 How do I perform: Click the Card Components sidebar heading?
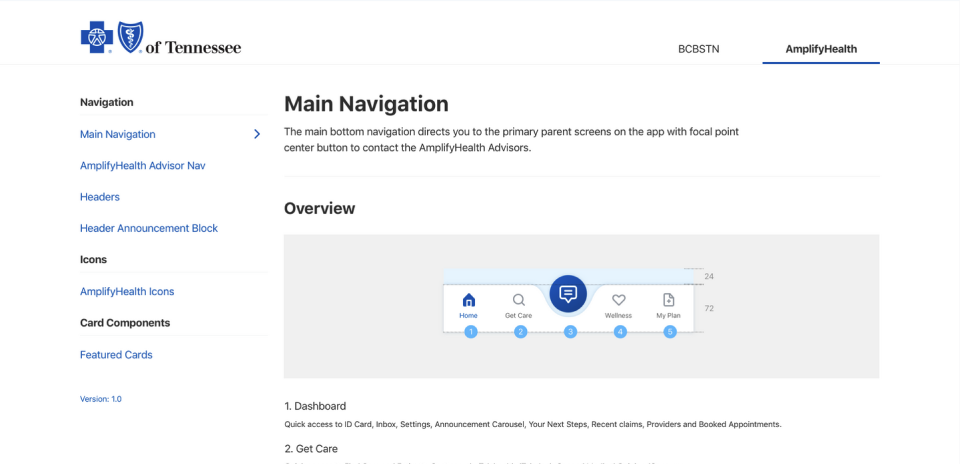pyautogui.click(x=125, y=323)
